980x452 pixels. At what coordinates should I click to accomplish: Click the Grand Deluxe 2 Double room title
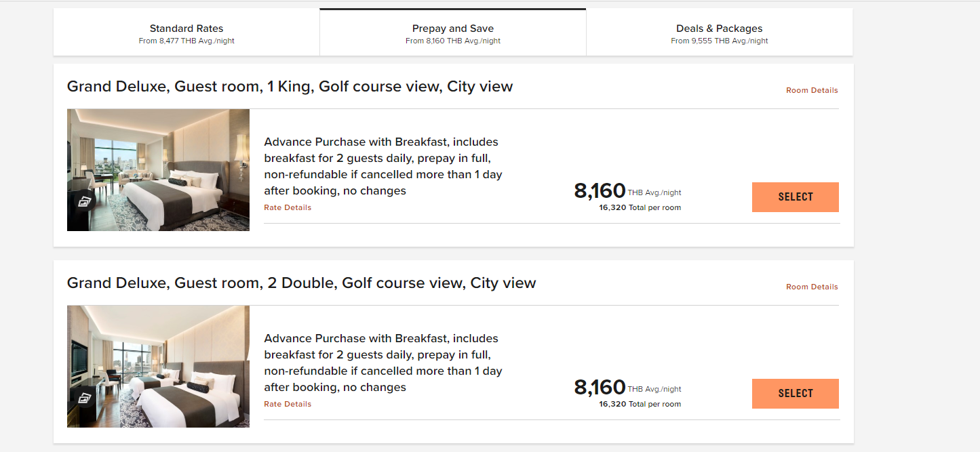301,283
